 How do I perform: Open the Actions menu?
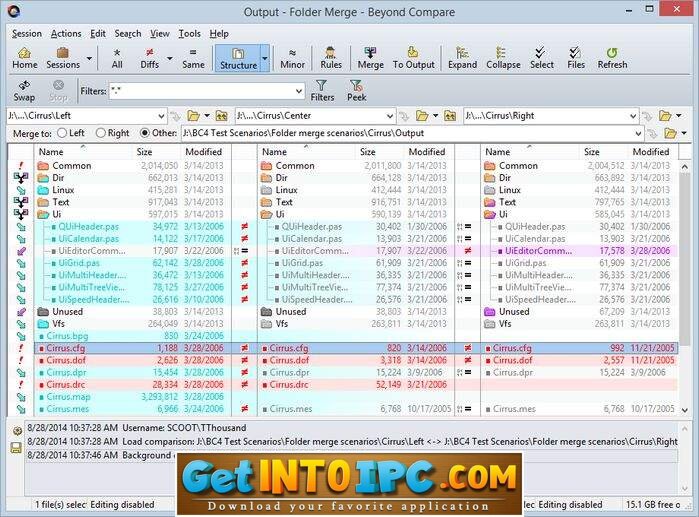[66, 33]
